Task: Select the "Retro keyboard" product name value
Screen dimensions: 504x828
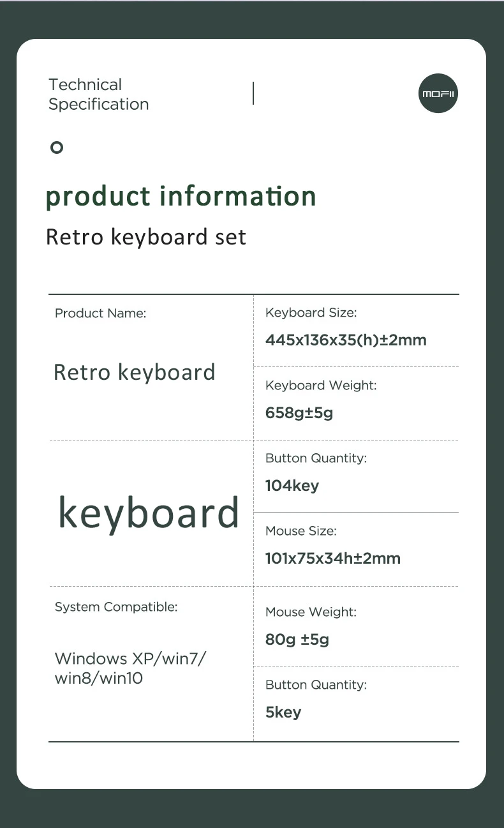Action: click(x=135, y=372)
